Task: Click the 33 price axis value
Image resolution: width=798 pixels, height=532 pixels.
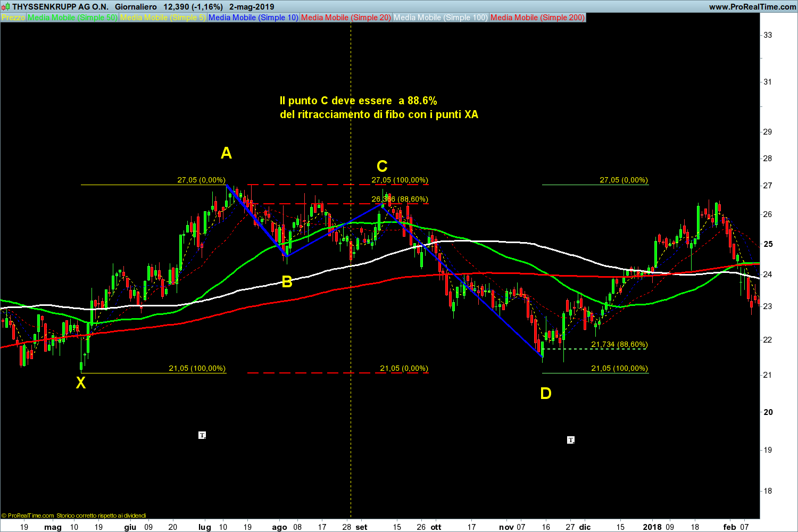Action: tap(768, 35)
